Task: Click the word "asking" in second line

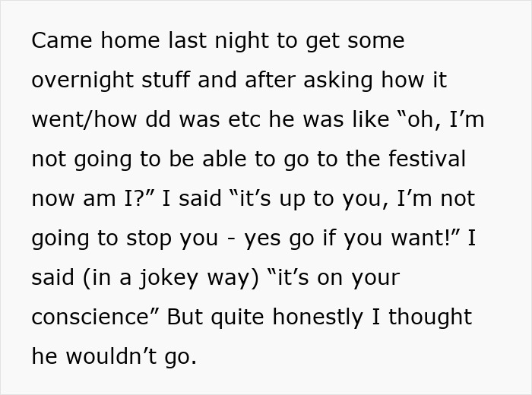Action: 338,81
